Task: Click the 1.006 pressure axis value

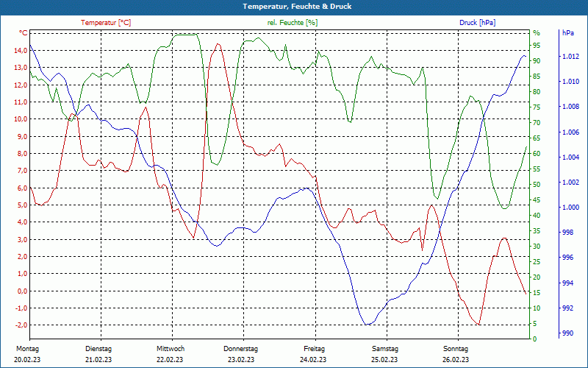Action: (x=571, y=132)
